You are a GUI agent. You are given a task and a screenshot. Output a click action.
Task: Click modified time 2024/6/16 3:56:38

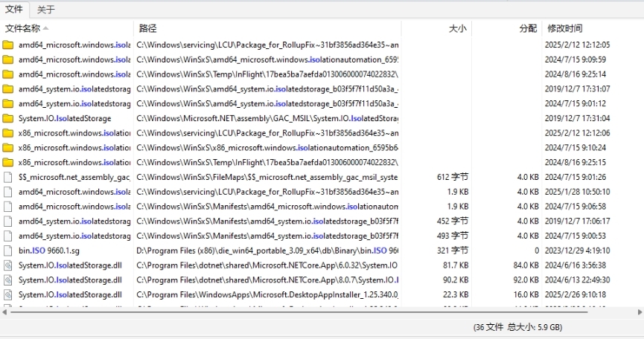(x=576, y=265)
